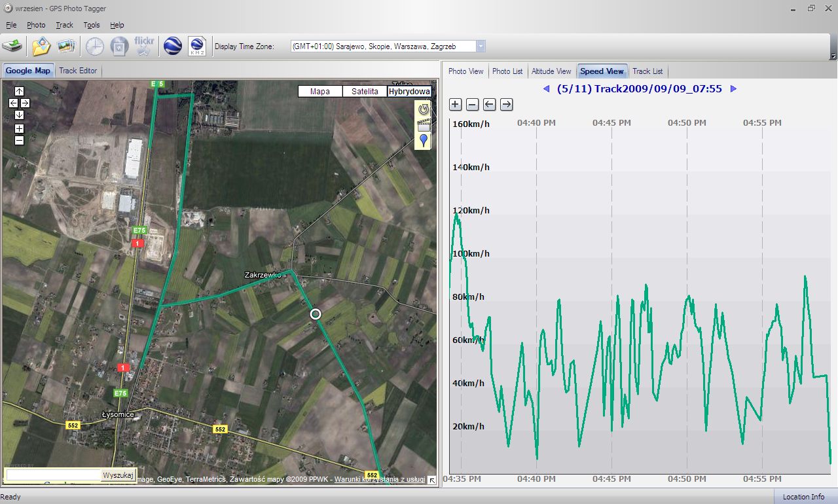Go to next track with right triangle

coord(733,89)
